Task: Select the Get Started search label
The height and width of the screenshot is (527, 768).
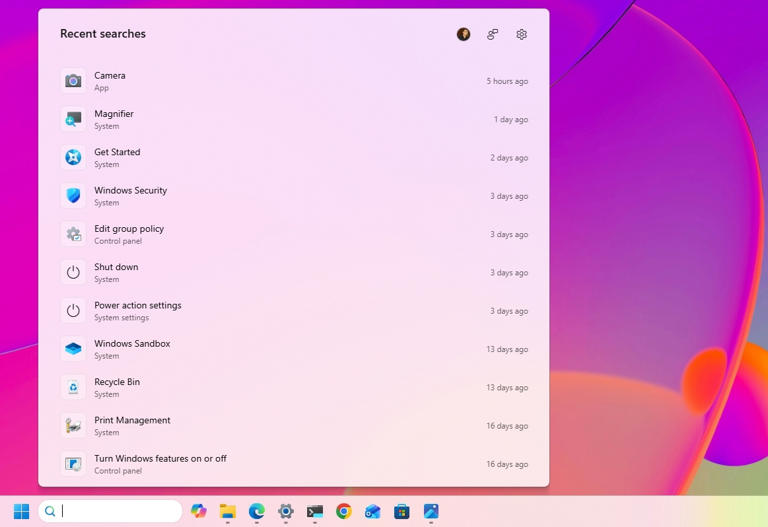Action: 117,152
